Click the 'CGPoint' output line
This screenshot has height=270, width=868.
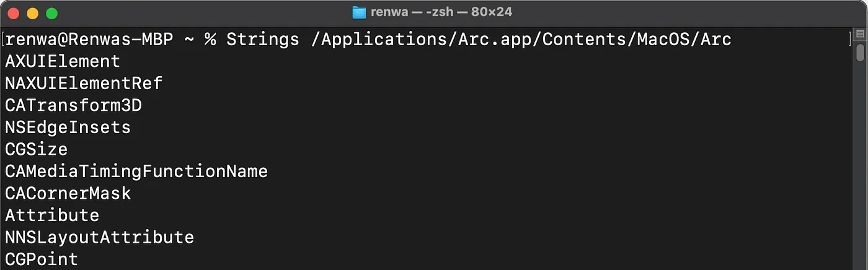[42, 259]
